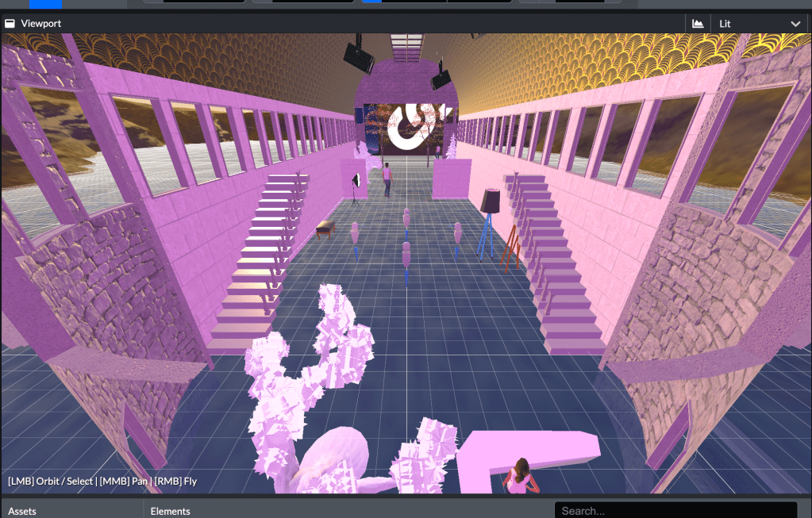This screenshot has width=812, height=518.
Task: Switch to the Assets panel
Action: coord(22,511)
